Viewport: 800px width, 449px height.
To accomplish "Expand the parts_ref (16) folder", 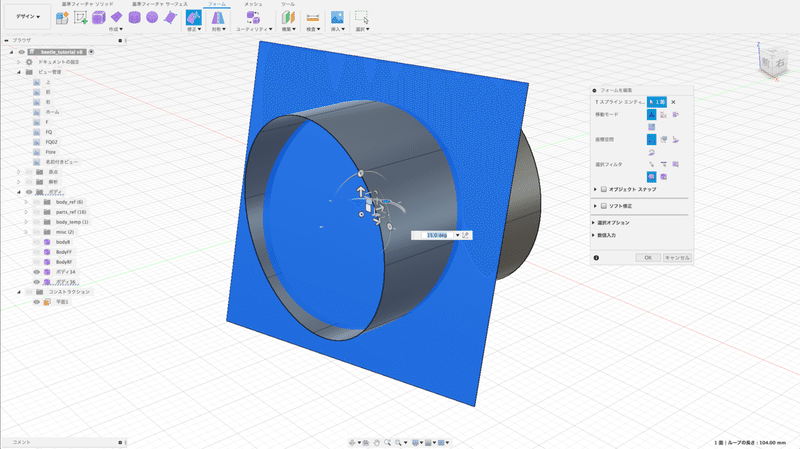I will click(x=26, y=212).
